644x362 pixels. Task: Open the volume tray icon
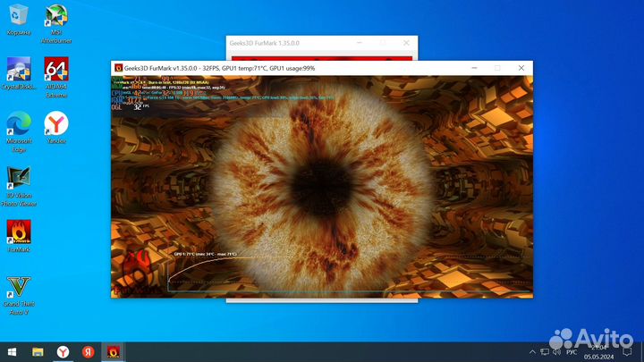(x=556, y=352)
